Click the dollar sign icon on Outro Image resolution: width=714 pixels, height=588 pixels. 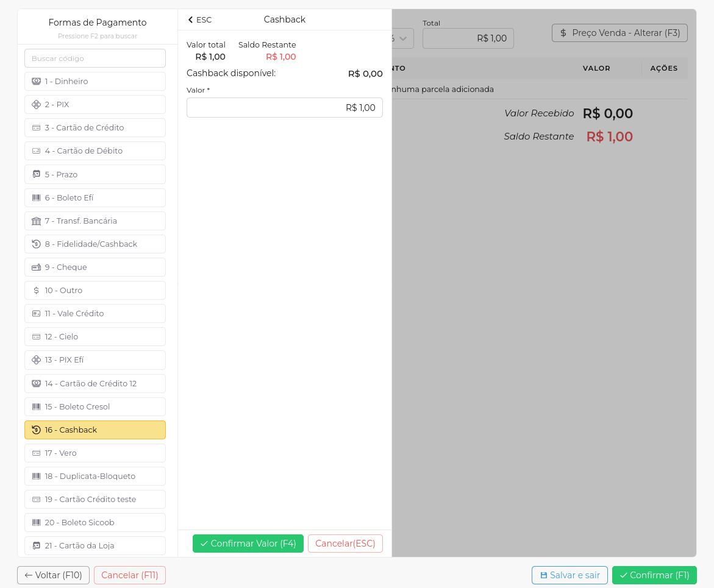(x=35, y=290)
